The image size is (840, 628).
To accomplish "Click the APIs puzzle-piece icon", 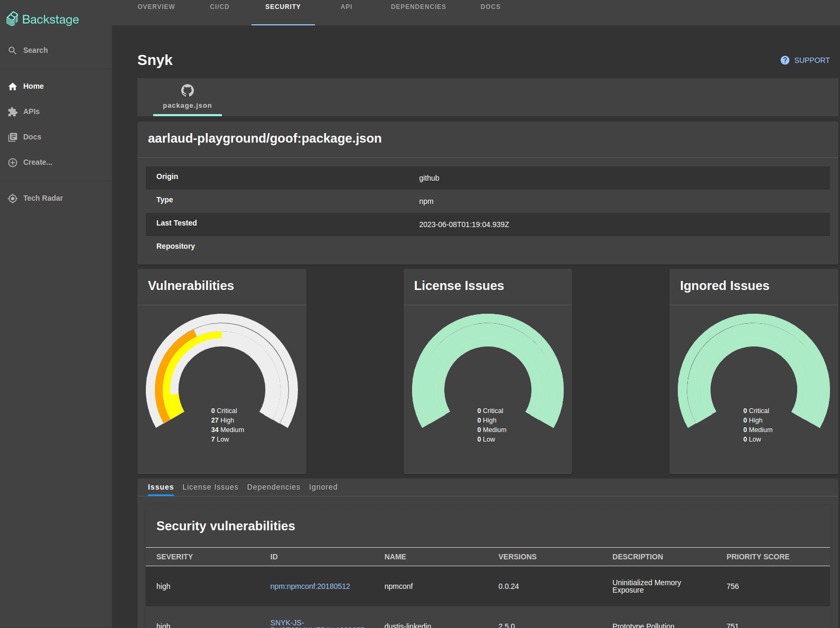I will [x=13, y=111].
